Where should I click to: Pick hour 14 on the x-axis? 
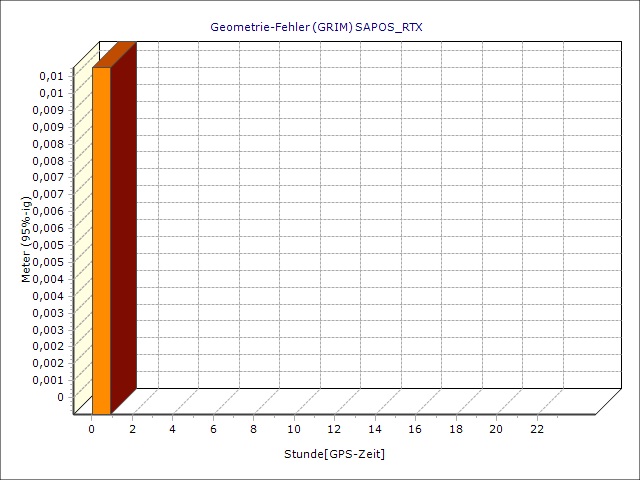pyautogui.click(x=375, y=429)
